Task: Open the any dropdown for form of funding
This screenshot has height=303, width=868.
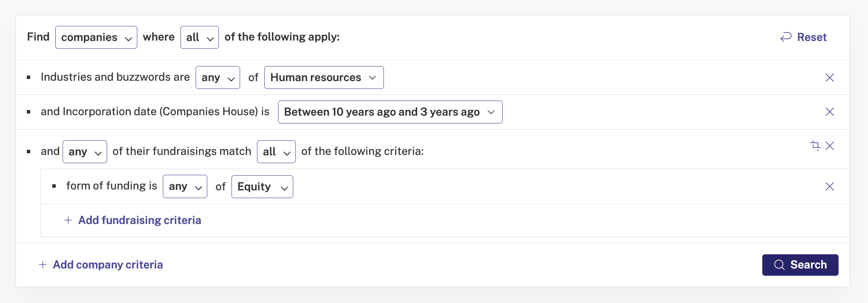Action: pos(185,186)
